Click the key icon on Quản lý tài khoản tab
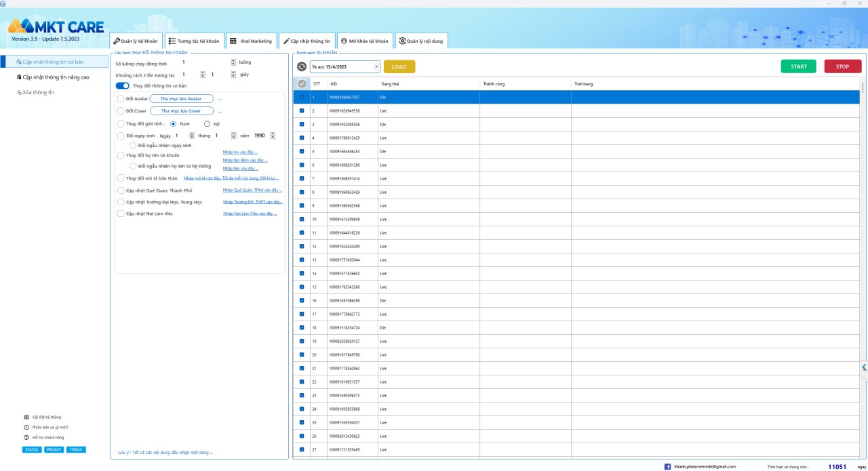Image resolution: width=868 pixels, height=471 pixels. [116, 41]
